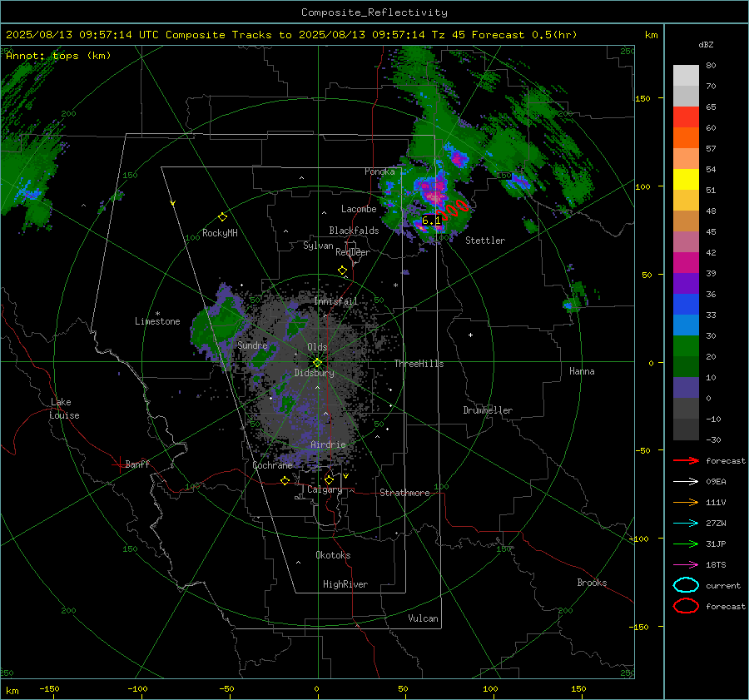
Task: Click the orange 111V arrow legend icon
Action: (686, 502)
